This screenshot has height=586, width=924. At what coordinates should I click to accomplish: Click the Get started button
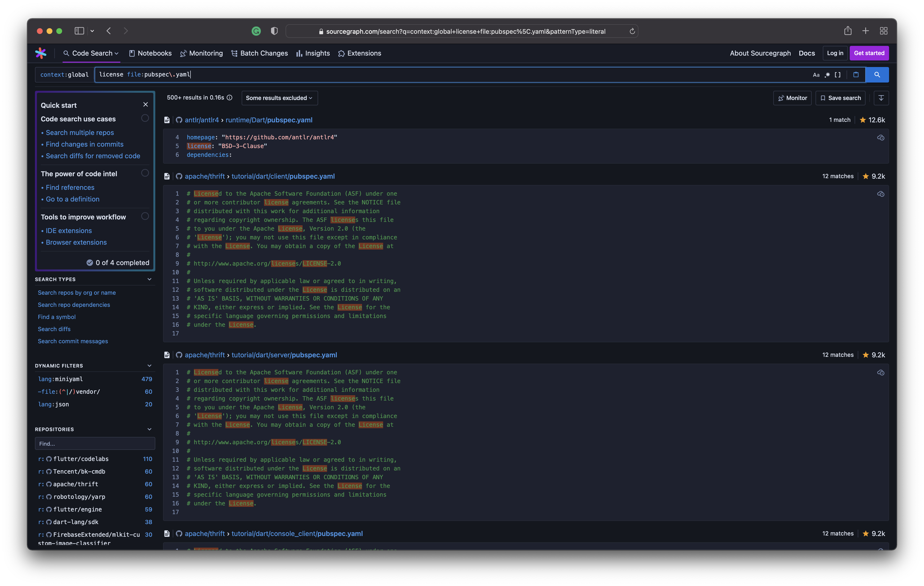pos(869,53)
